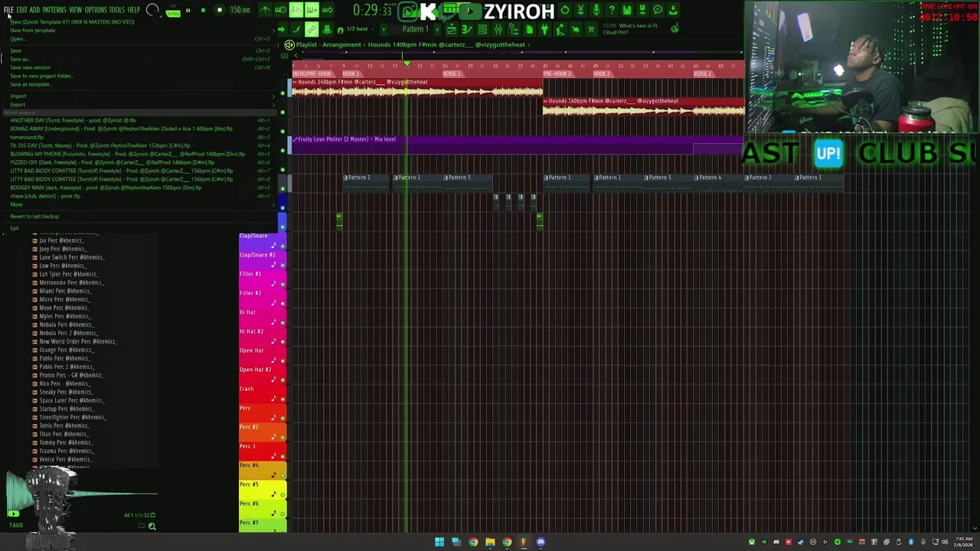
Task: Mute the Filler #1 track with its green dot
Action: tap(283, 284)
